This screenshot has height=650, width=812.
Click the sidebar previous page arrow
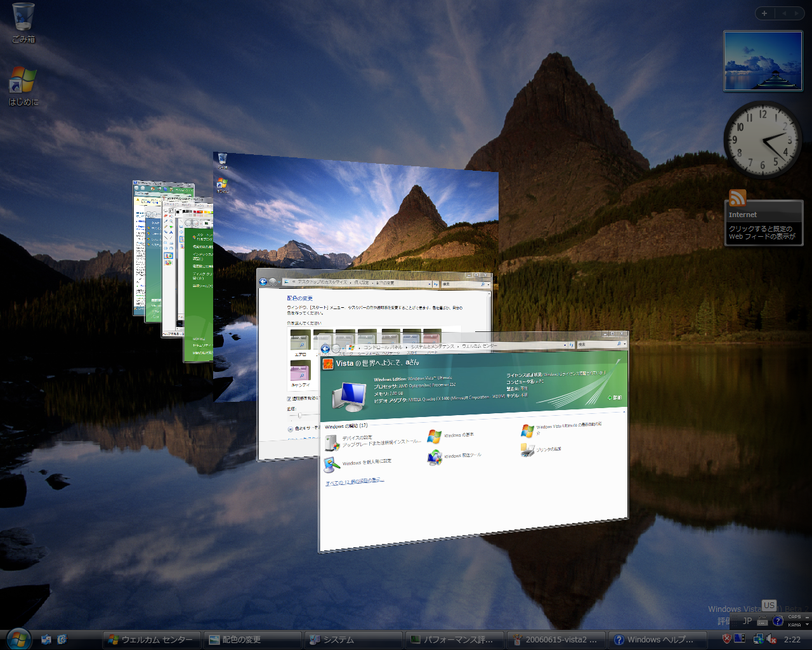click(x=784, y=13)
